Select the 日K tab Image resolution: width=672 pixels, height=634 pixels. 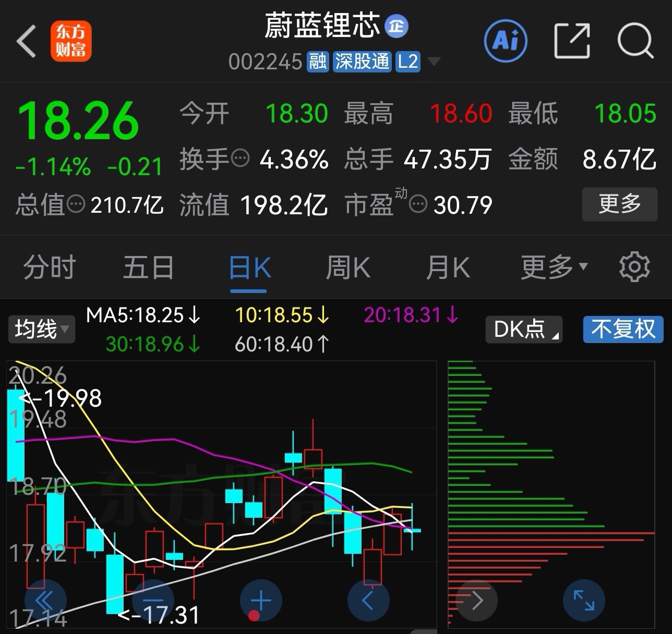pyautogui.click(x=249, y=267)
